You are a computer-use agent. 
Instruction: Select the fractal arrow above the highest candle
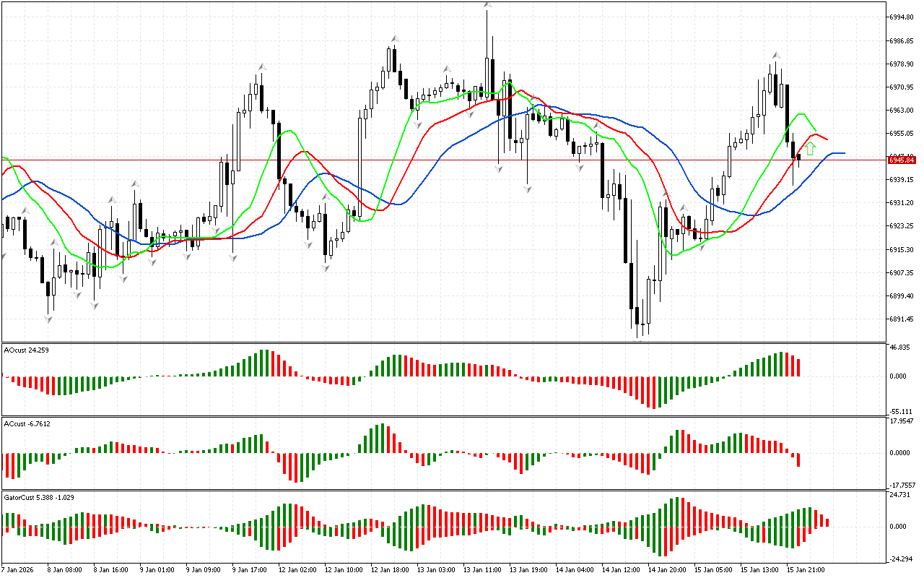pyautogui.click(x=488, y=6)
